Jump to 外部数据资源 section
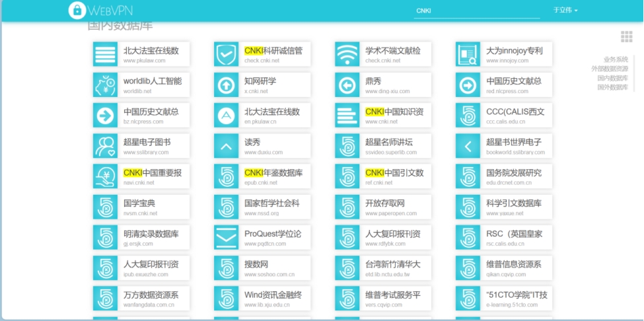Viewport: 644px width, 321px height. pyautogui.click(x=610, y=69)
